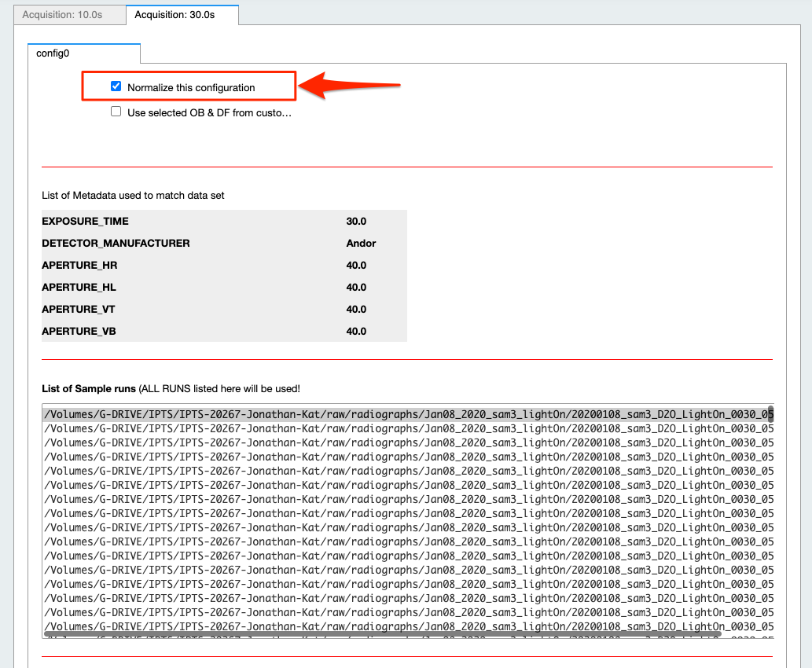The height and width of the screenshot is (668, 812).
Task: Select the Acquisition: 30.0s tab
Action: (175, 15)
